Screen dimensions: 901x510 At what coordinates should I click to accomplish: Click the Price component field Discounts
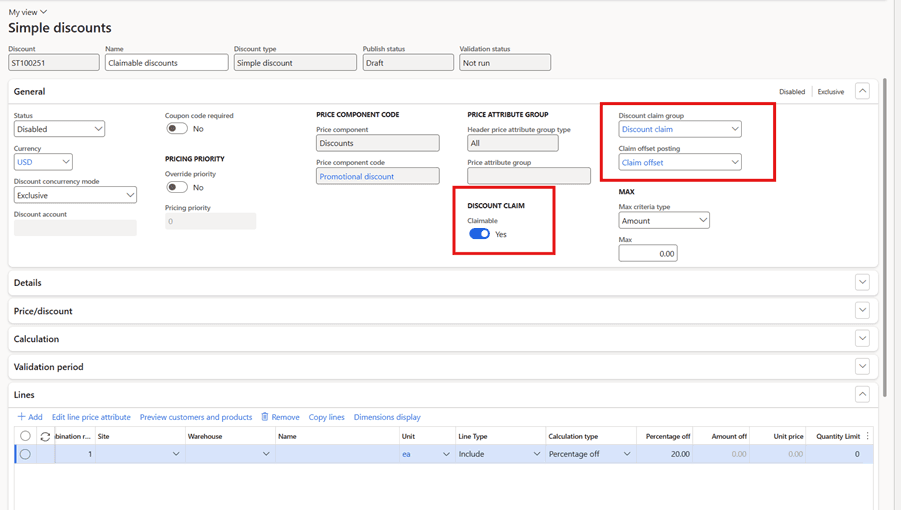[378, 143]
